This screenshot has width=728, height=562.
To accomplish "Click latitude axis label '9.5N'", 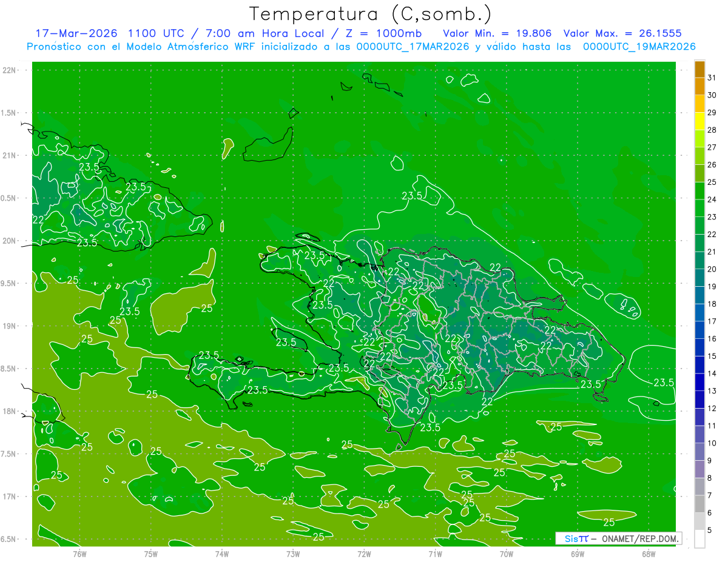I will [x=9, y=283].
